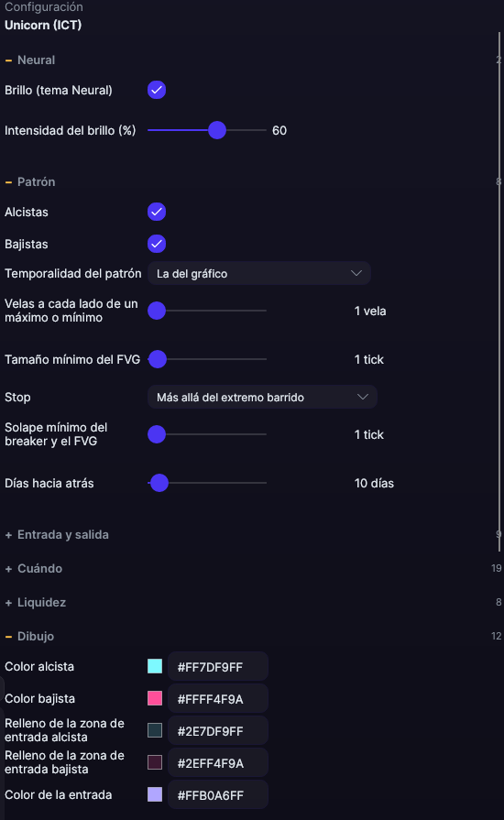
Task: Collapse the Neural section
Action: point(30,60)
